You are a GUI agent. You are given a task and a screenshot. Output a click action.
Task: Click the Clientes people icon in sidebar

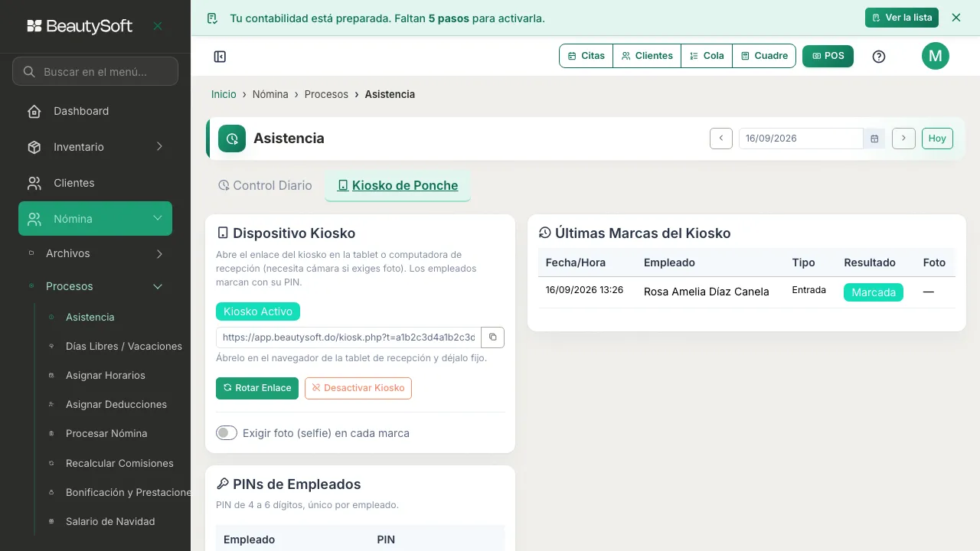(34, 183)
